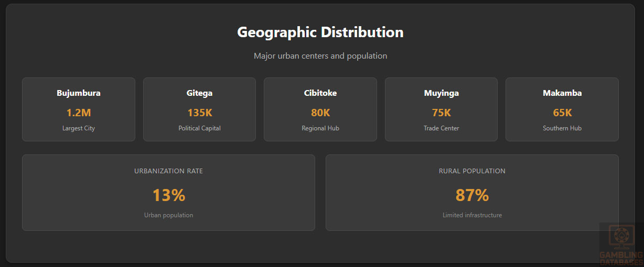Click the 'Regional Hub' label
Image resolution: width=644 pixels, height=267 pixels.
pos(320,128)
